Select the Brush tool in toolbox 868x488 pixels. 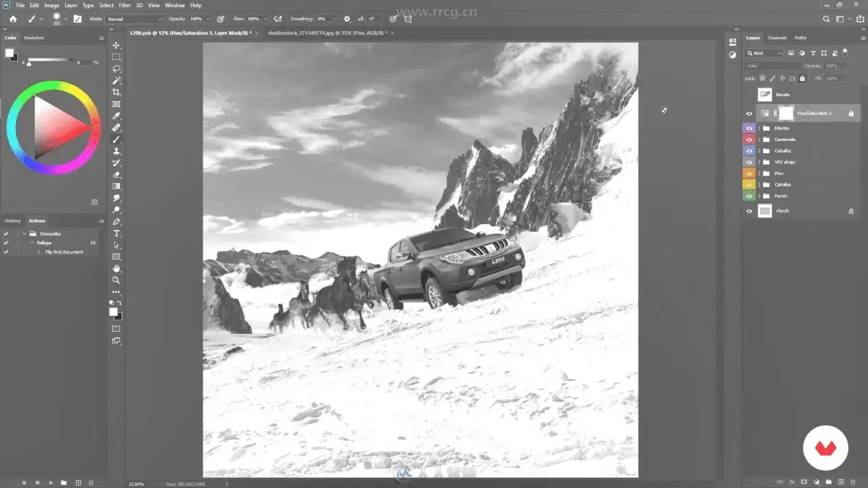116,140
